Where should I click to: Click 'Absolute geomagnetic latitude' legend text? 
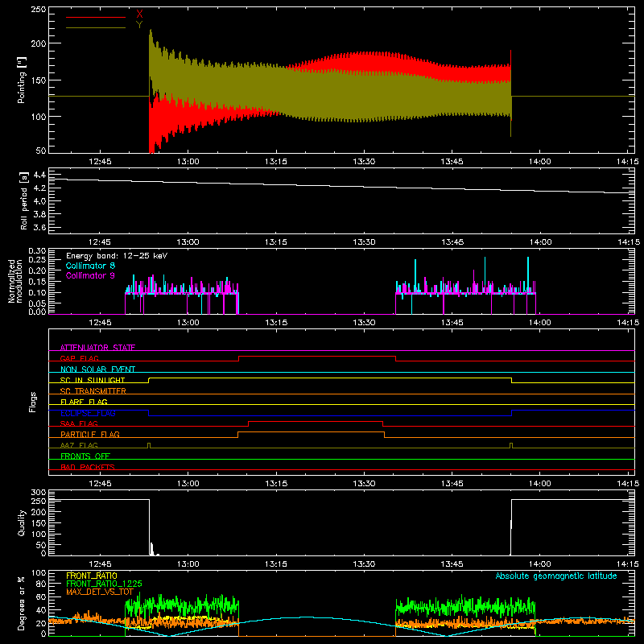click(x=556, y=576)
